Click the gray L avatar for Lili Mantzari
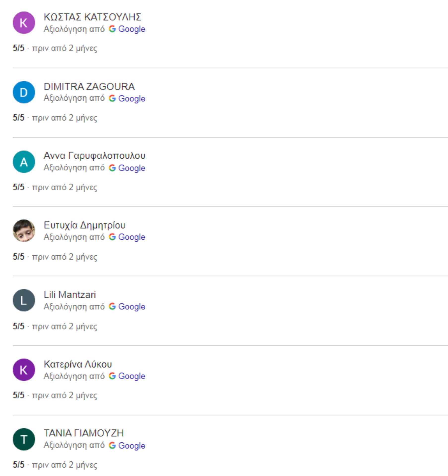 click(x=24, y=300)
